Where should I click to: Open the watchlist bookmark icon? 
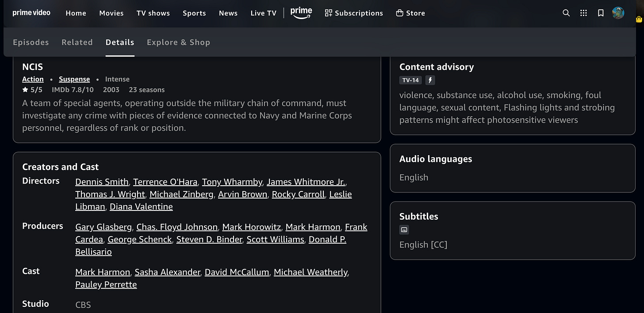coord(601,13)
